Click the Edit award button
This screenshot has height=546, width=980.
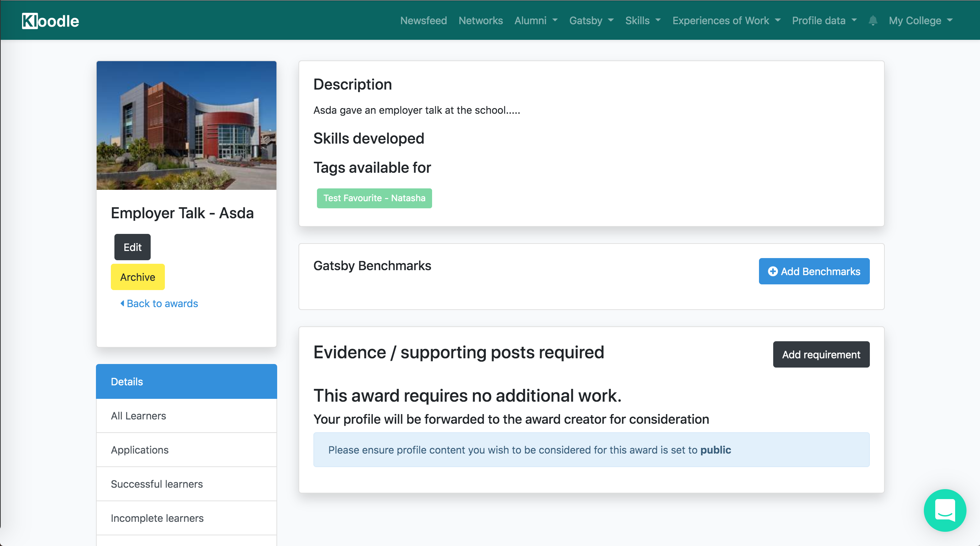[x=133, y=247]
